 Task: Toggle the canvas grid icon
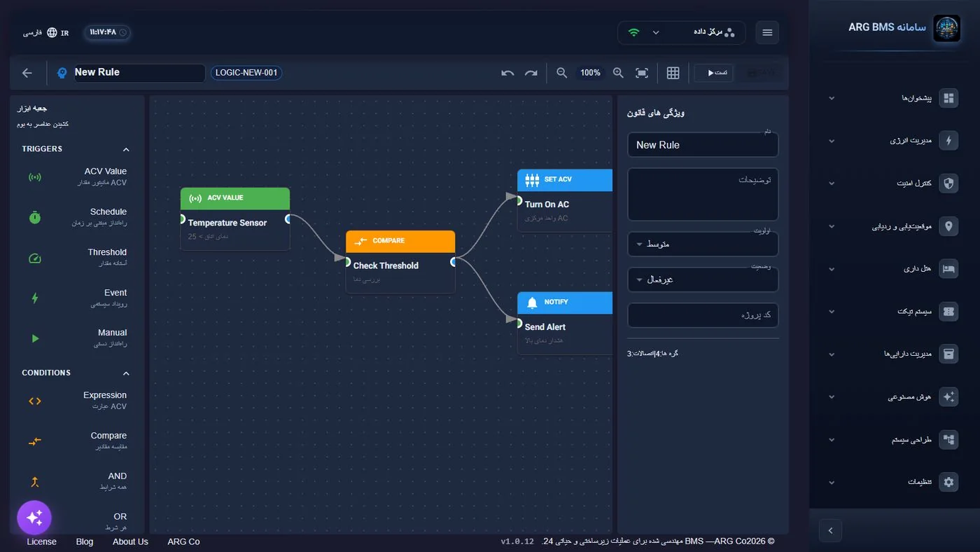[x=673, y=73]
